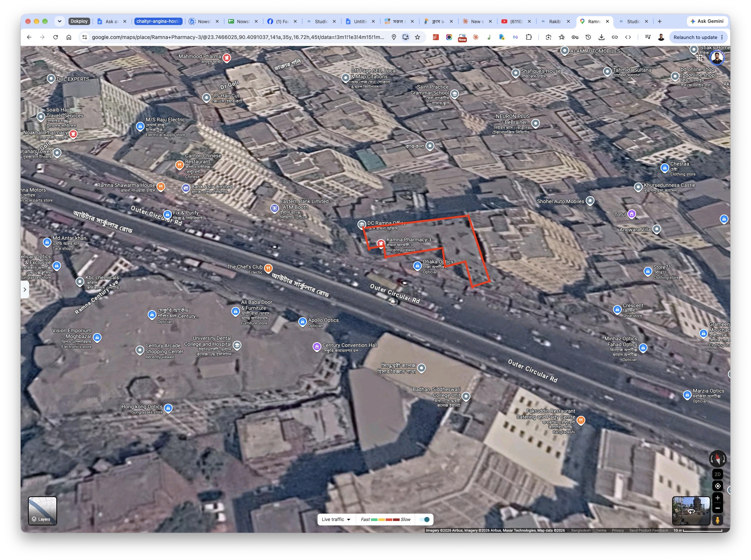Toggle the traffic layer switch
751x560 pixels.
pyautogui.click(x=424, y=520)
